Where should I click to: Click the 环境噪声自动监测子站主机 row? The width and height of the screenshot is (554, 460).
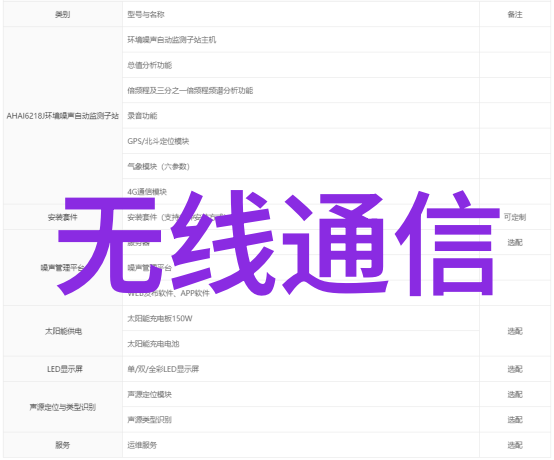(301, 40)
